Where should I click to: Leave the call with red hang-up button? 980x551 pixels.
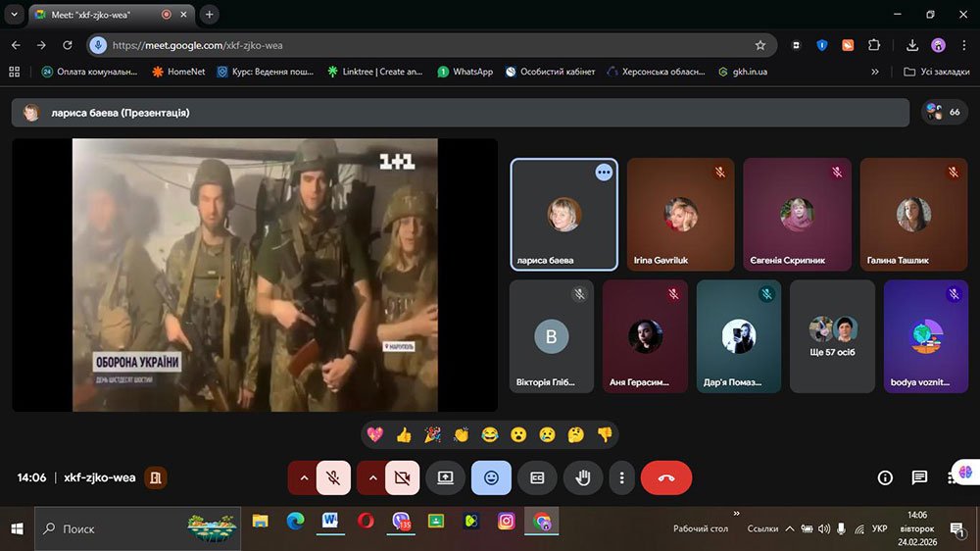point(666,477)
